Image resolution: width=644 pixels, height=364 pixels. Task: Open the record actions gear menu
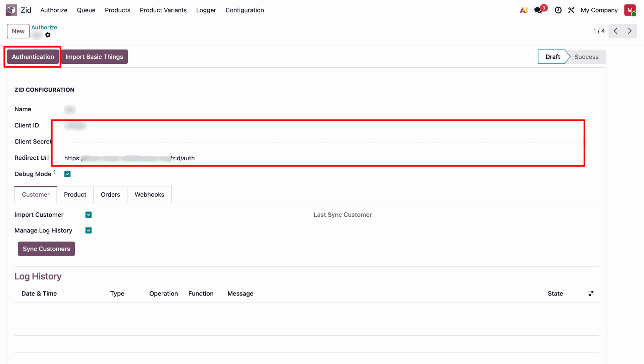(48, 35)
